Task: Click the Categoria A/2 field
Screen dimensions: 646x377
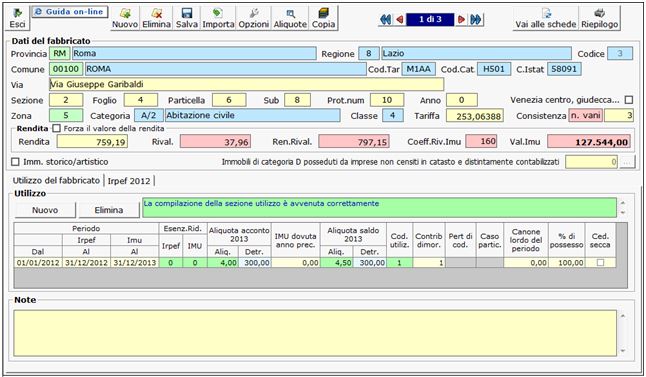Action: click(149, 116)
